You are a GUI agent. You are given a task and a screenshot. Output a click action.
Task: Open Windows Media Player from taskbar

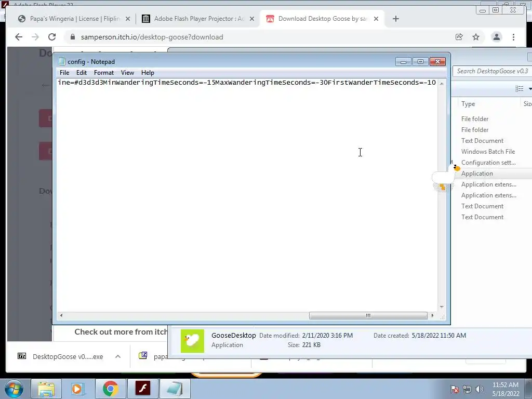[78, 389]
